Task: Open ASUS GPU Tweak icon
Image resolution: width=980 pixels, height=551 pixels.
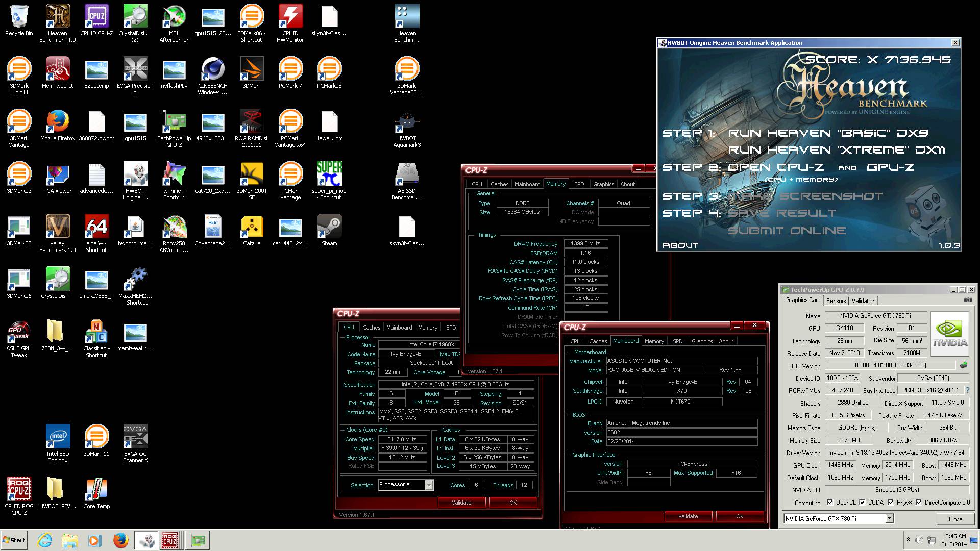Action: coord(19,338)
